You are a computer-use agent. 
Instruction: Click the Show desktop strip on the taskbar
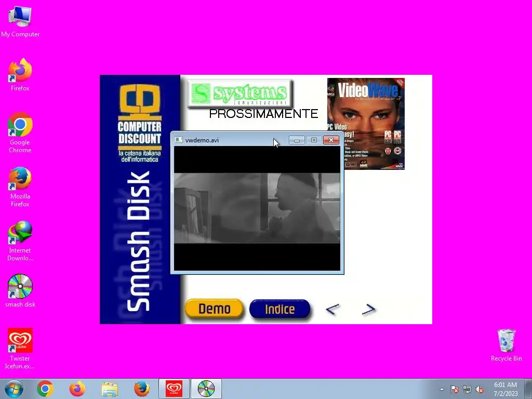point(528,389)
